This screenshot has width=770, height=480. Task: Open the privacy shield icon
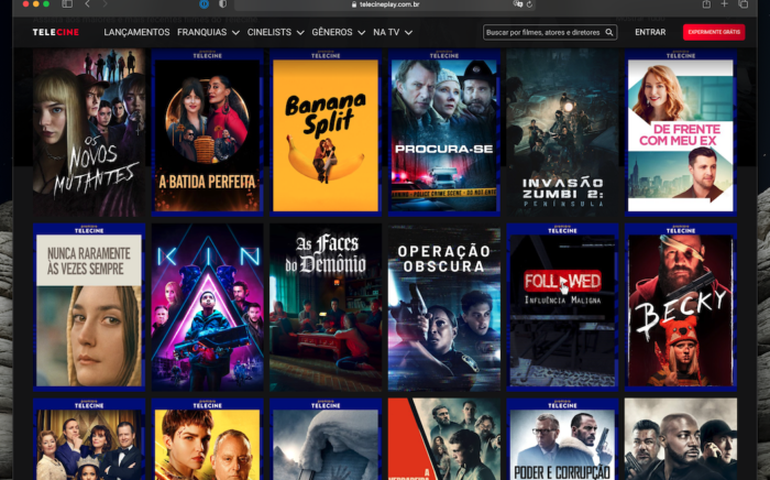pos(222,4)
